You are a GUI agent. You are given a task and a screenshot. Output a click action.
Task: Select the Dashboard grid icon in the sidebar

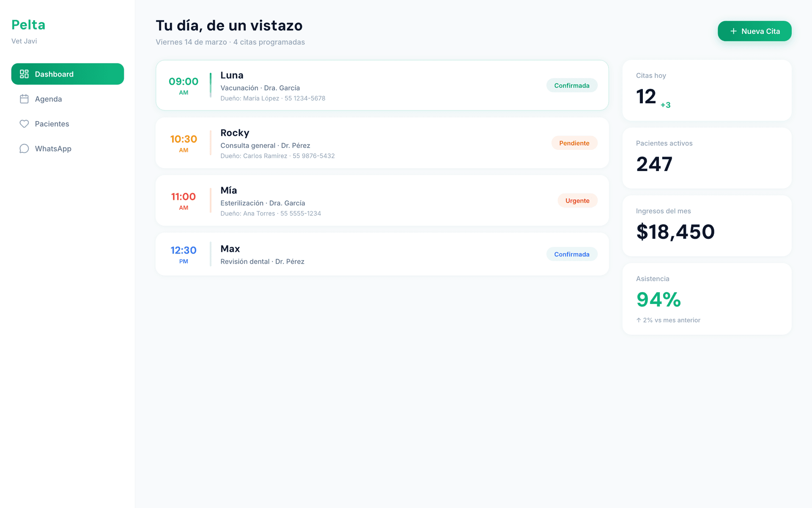24,74
